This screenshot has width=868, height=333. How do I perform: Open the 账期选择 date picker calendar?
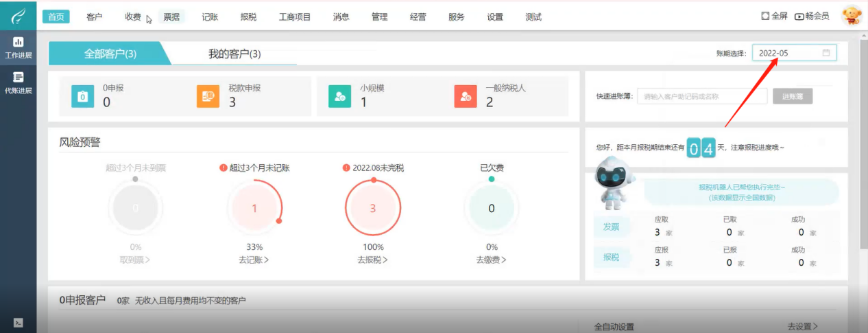(825, 53)
